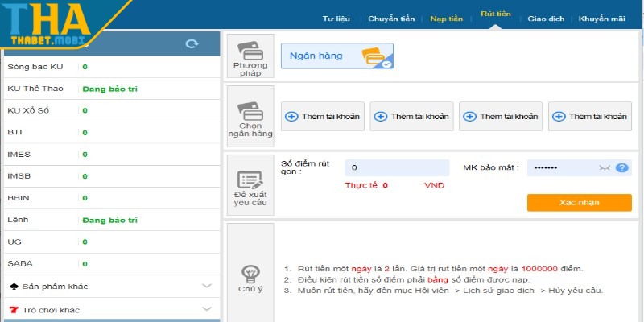Switch to the Chuyển tiền tab

pos(391,18)
